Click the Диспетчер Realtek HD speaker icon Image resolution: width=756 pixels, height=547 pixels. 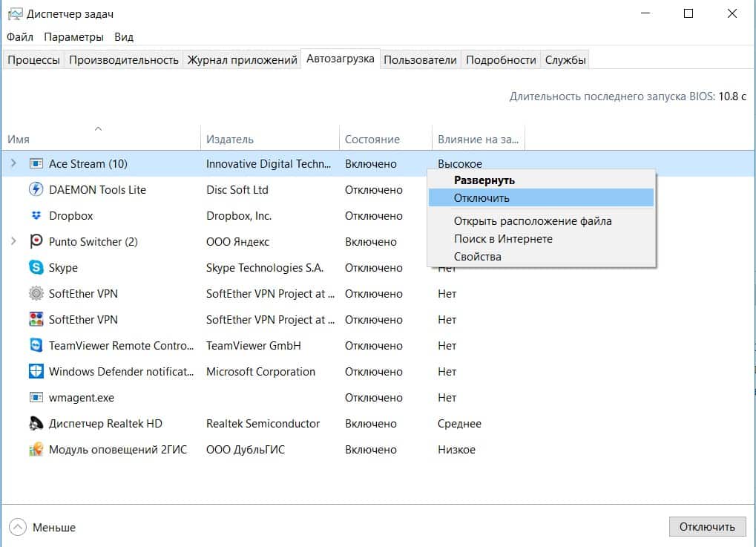[36, 424]
